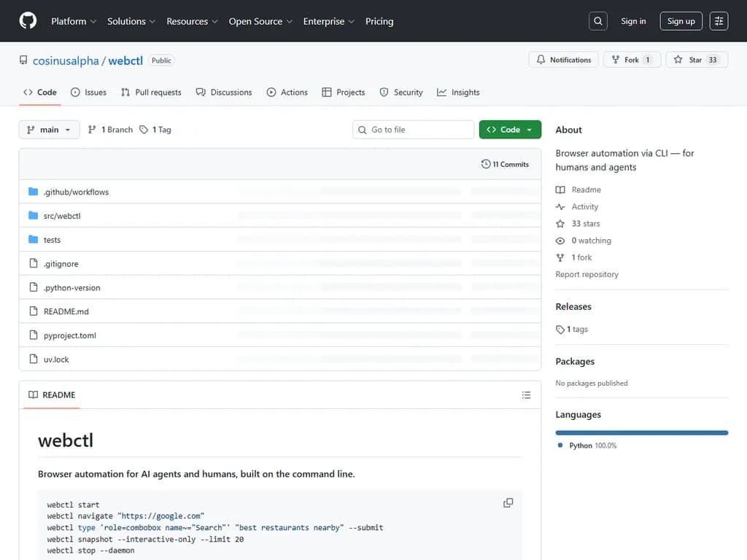Click the GitHub logo in the header
Image resolution: width=747 pixels, height=560 pixels.
tap(27, 20)
